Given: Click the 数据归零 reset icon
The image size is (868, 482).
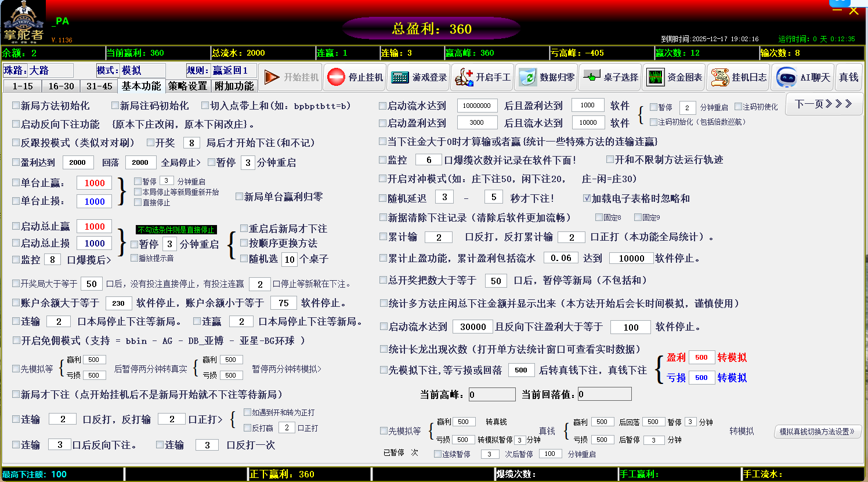Looking at the screenshot, I should pyautogui.click(x=527, y=77).
